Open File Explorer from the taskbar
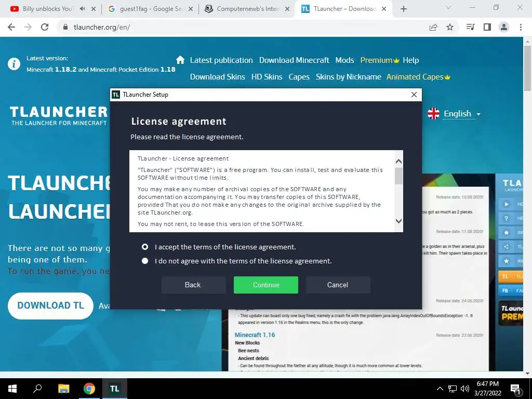The height and width of the screenshot is (399, 532). click(x=63, y=389)
